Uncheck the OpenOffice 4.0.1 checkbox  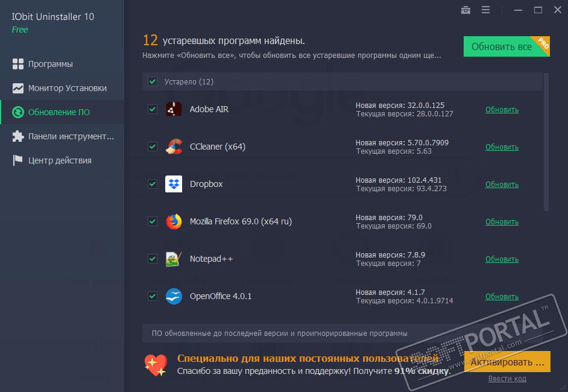pyautogui.click(x=153, y=296)
